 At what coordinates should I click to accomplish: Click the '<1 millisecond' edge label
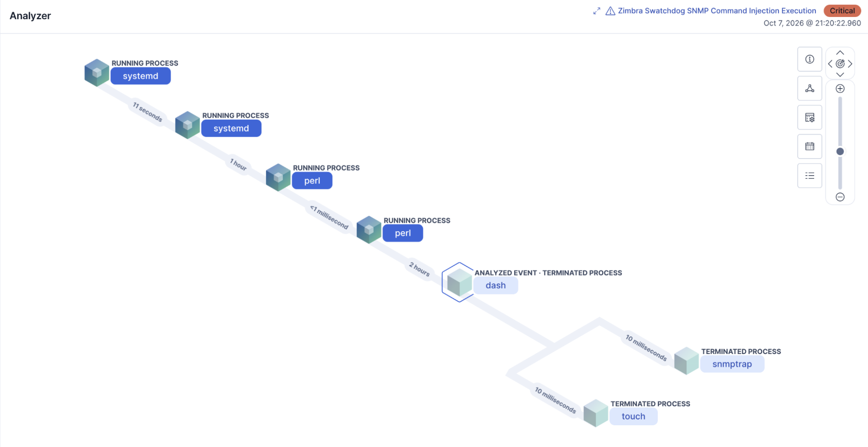329,217
